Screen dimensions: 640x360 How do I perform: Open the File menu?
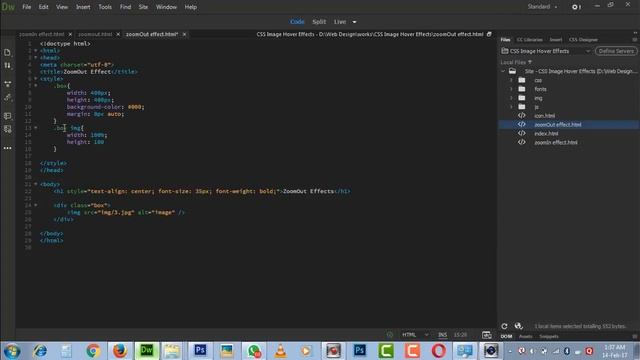(x=27, y=7)
